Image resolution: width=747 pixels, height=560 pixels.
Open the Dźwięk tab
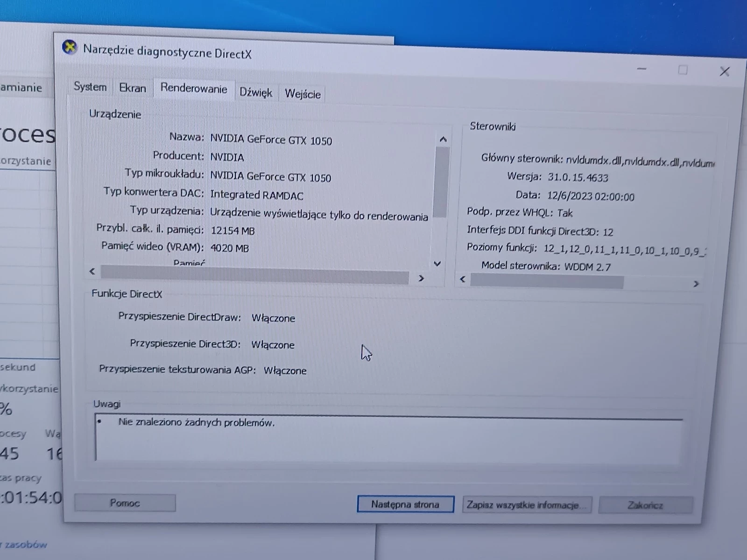coord(256,92)
